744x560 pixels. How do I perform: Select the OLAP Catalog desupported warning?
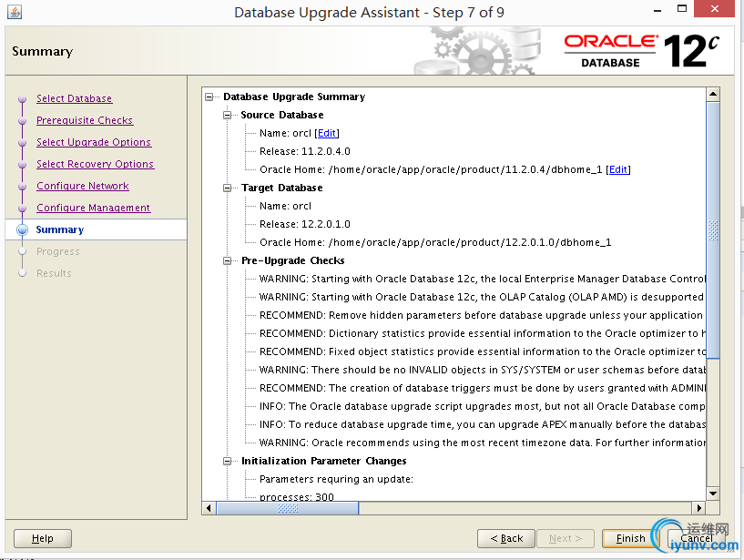(x=482, y=298)
